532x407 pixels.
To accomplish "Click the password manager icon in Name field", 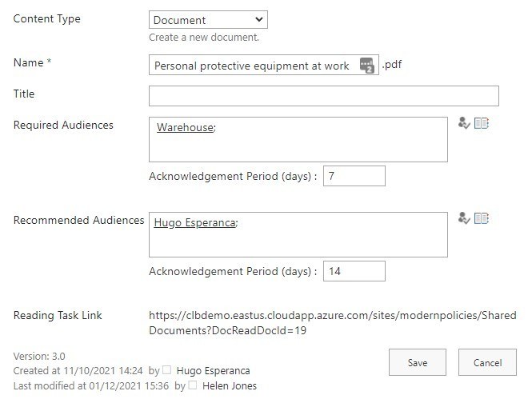I will pos(366,66).
